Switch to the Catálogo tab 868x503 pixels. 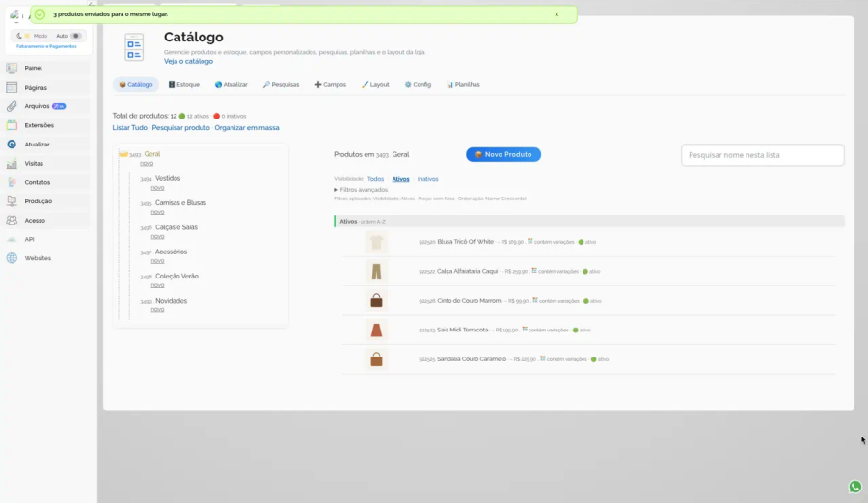[136, 85]
